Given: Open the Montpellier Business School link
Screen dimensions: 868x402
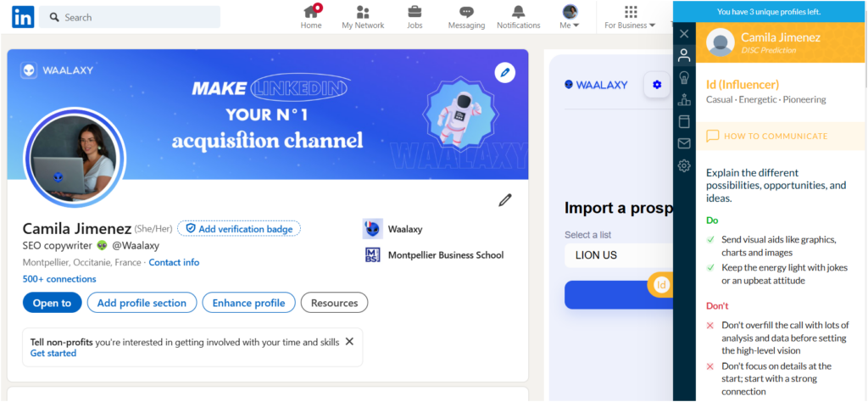Looking at the screenshot, I should point(446,255).
